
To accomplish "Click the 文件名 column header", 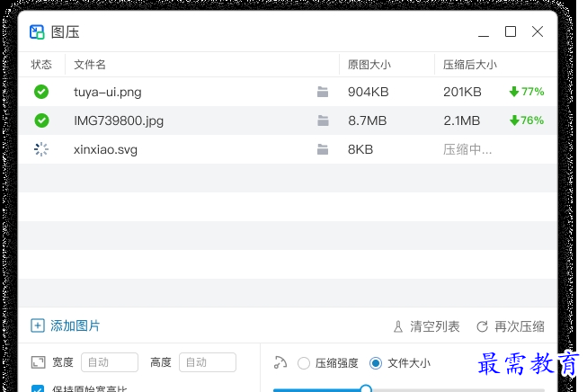I will click(90, 65).
